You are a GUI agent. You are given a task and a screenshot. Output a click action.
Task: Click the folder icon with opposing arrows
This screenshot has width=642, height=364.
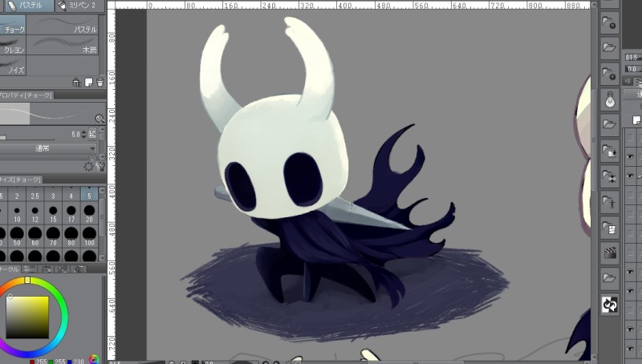point(610,176)
